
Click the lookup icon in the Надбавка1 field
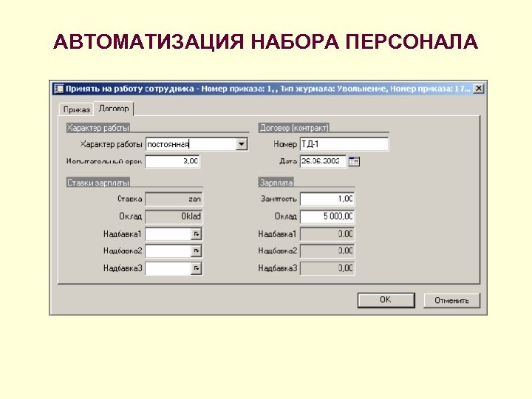196,233
